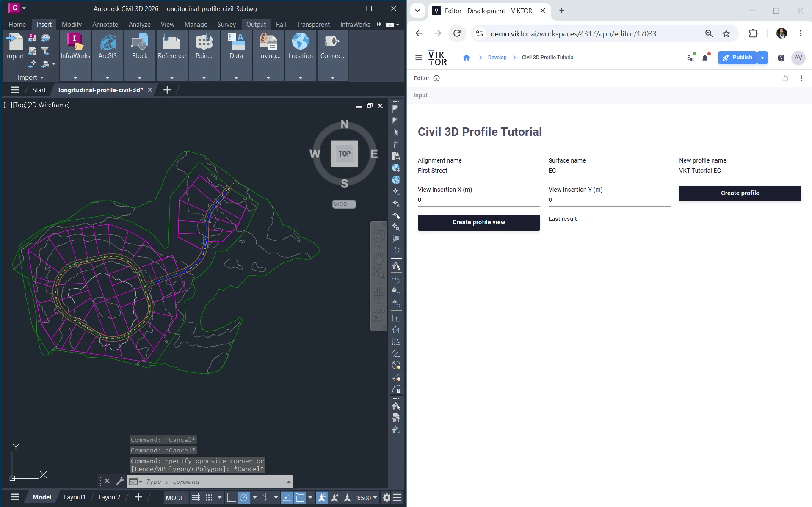
Task: Toggle ortho mode in status bar
Action: point(231,497)
